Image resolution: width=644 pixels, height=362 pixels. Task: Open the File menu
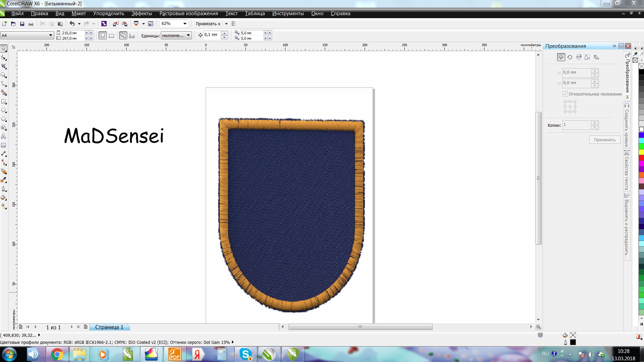pyautogui.click(x=17, y=13)
